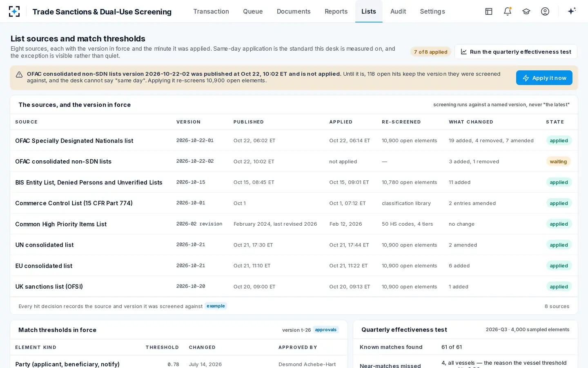Click published time 'Oct 21, 17:30 ET'
588x368 pixels.
[253, 245]
